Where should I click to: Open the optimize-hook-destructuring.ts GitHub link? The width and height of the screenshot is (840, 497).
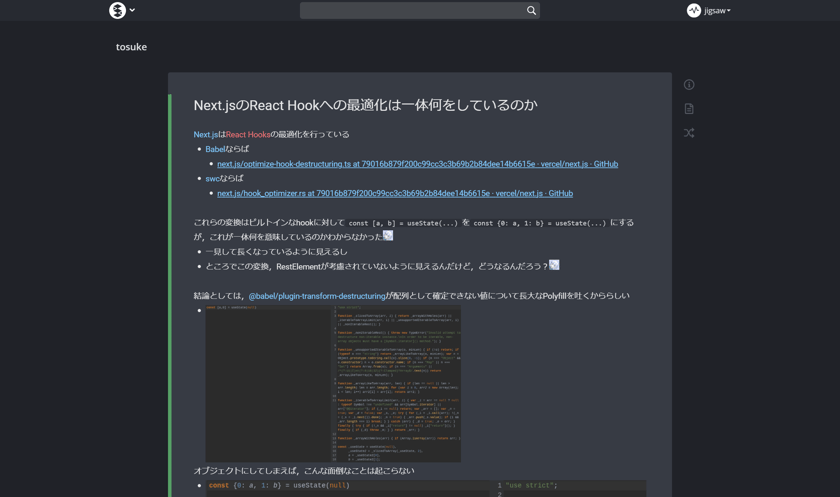pos(417,164)
